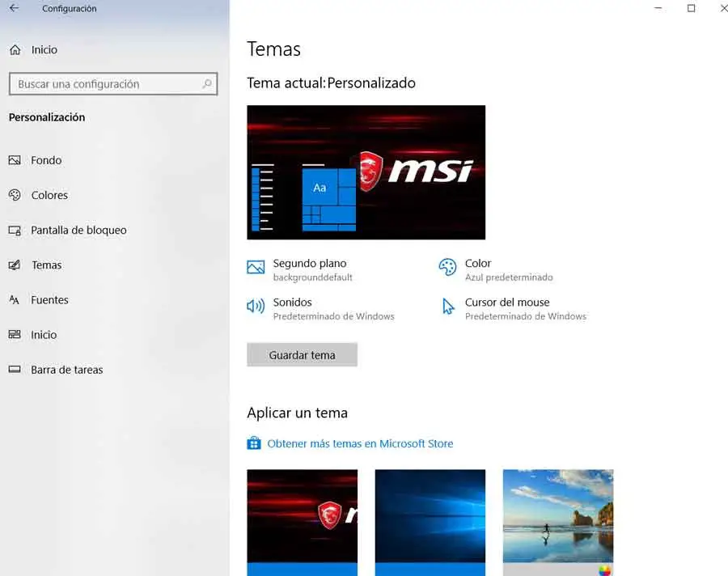This screenshot has height=576, width=728.
Task: Minimize the Configuración window
Action: 658,8
